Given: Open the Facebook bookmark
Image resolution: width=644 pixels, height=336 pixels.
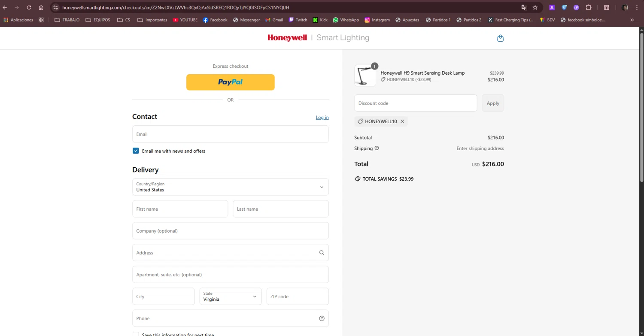Looking at the screenshot, I should point(215,20).
